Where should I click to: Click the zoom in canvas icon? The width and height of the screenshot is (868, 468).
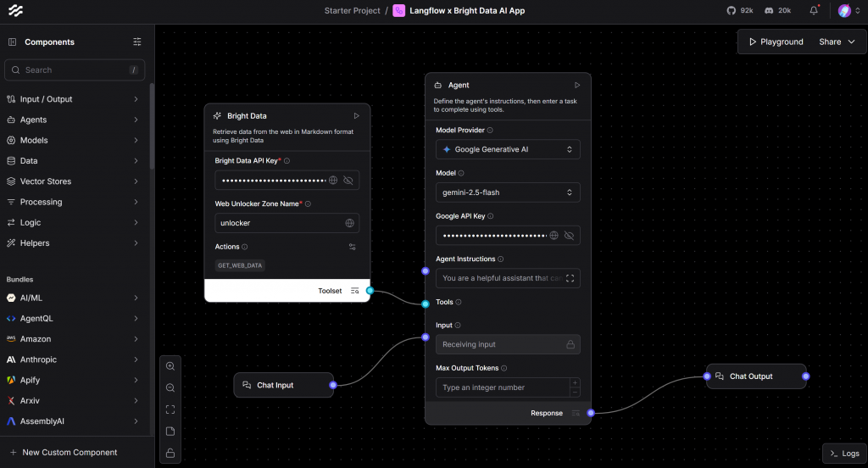click(x=170, y=366)
